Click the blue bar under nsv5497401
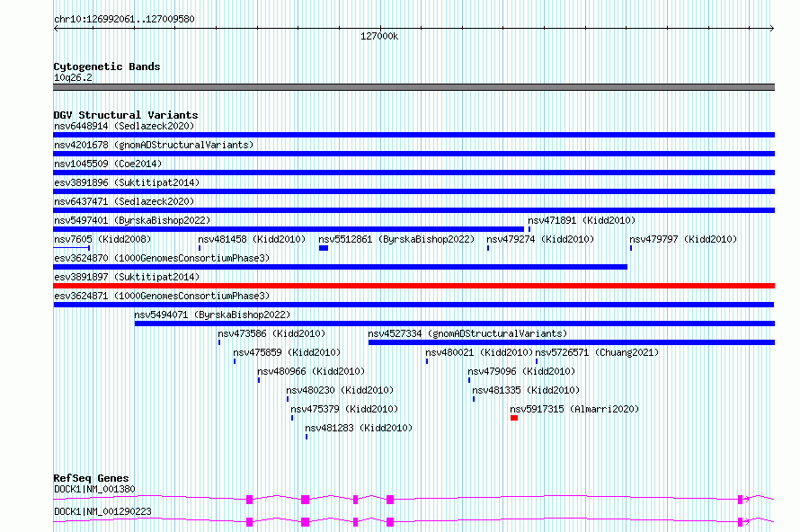 [x=289, y=229]
